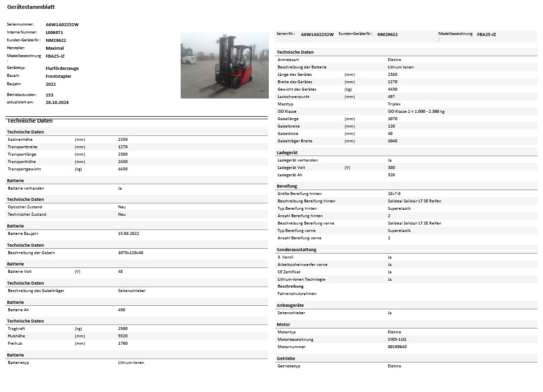
Task: Click the Motorbezeichnung value SY05-11Q
Action: point(397,339)
